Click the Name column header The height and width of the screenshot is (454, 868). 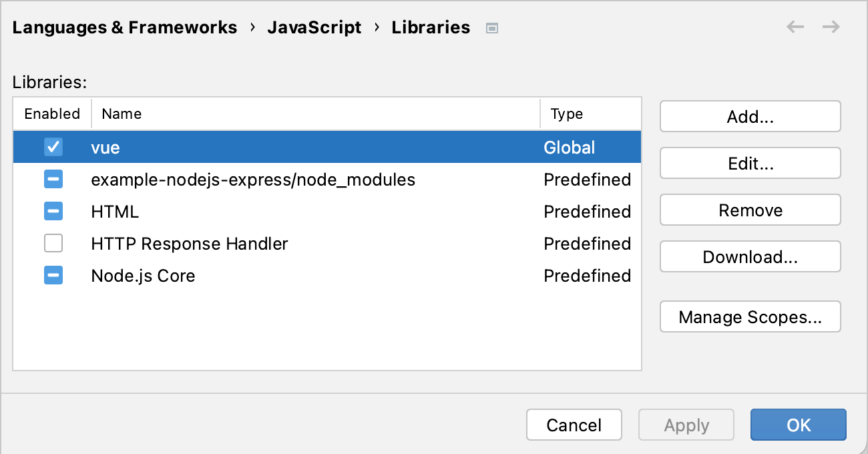[122, 113]
